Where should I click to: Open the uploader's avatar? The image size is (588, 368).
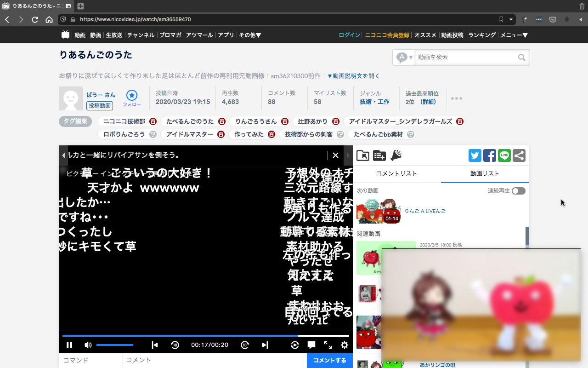pyautogui.click(x=71, y=98)
